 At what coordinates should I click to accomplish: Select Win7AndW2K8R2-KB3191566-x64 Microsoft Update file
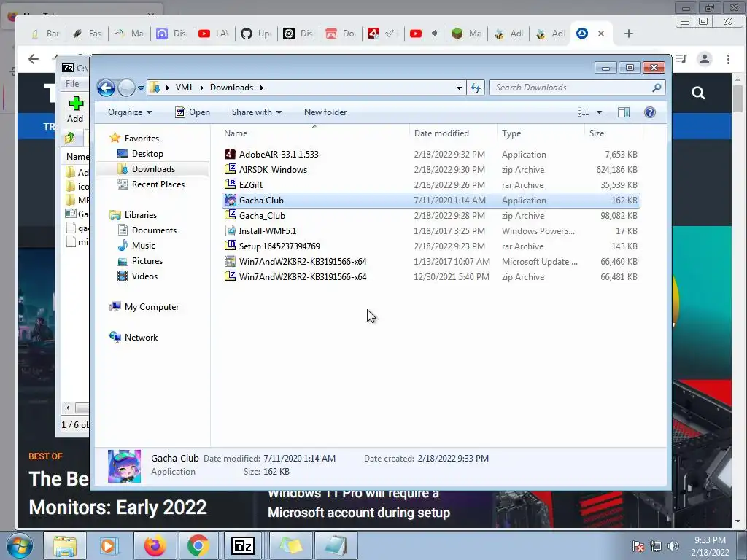point(430,262)
